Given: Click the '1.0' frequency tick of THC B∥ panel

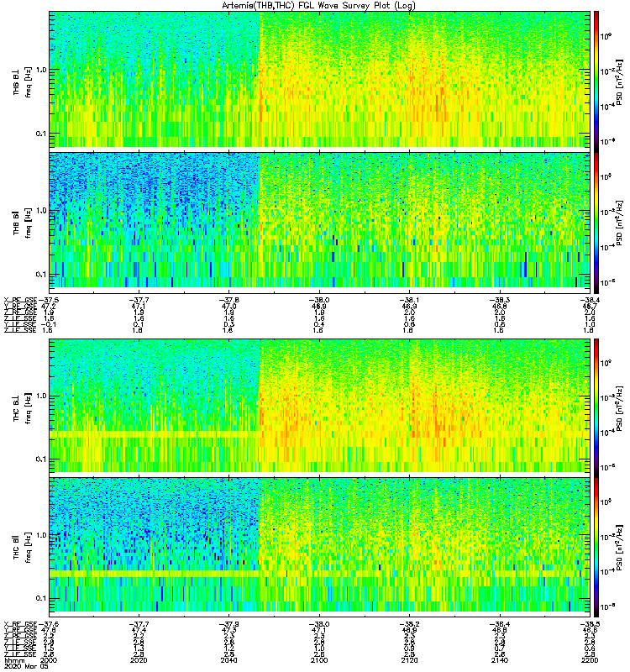Looking at the screenshot, I should tap(40, 535).
